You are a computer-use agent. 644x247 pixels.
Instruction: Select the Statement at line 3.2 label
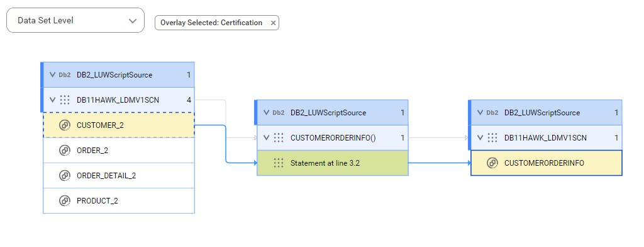point(325,163)
